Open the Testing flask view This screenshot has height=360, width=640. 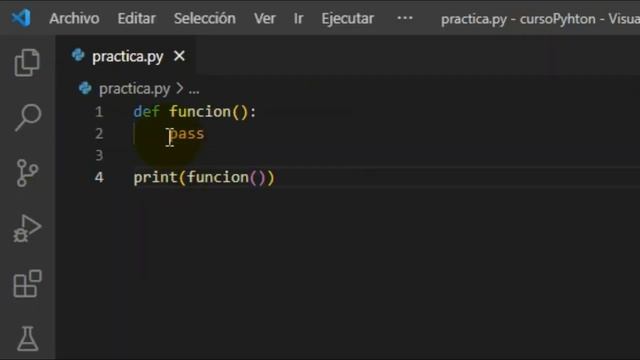tap(27, 338)
